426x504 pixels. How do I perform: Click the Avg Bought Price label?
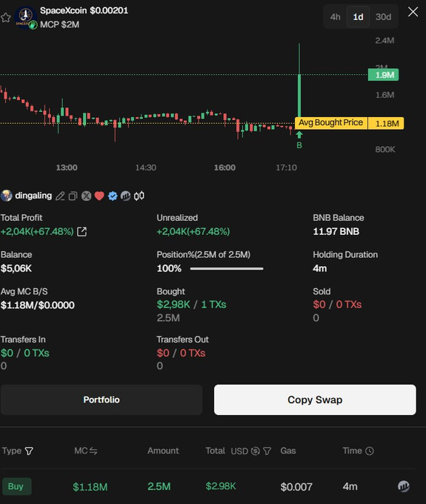pos(331,123)
